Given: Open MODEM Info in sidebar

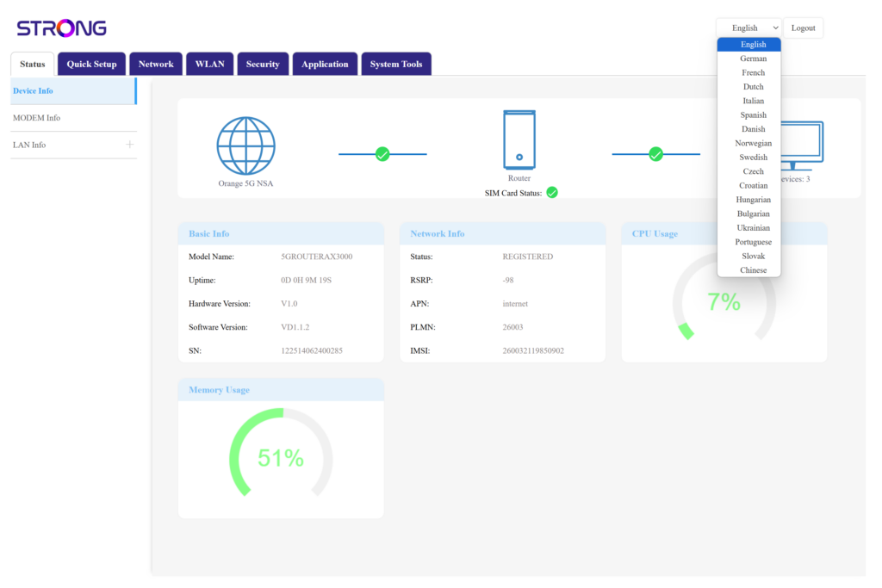Looking at the screenshot, I should 37,118.
